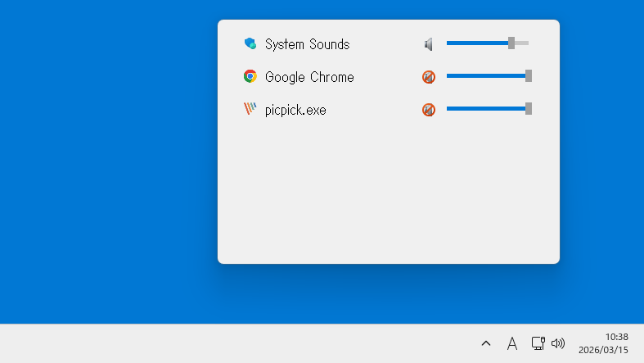Show hidden tray icons with the chevron
The height and width of the screenshot is (363, 644).
coord(486,343)
